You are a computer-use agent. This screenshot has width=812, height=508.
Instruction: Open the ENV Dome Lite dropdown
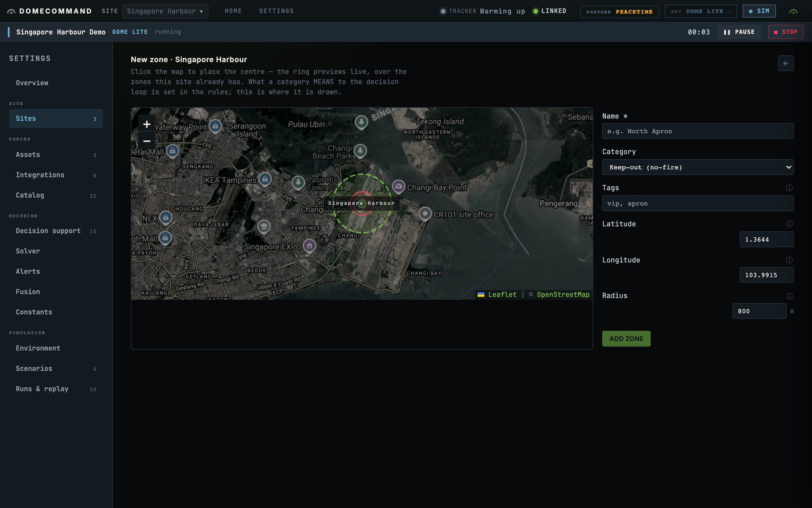click(701, 11)
